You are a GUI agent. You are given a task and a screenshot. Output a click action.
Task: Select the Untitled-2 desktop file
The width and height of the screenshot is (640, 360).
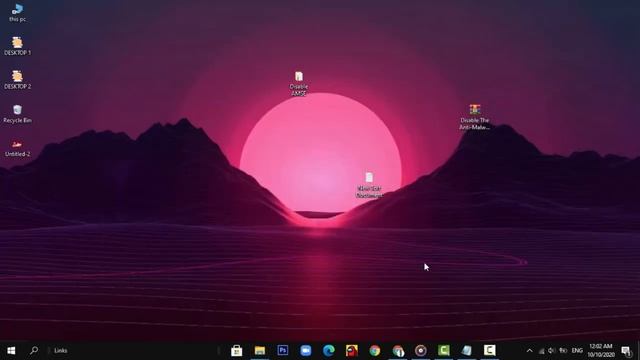point(17,148)
